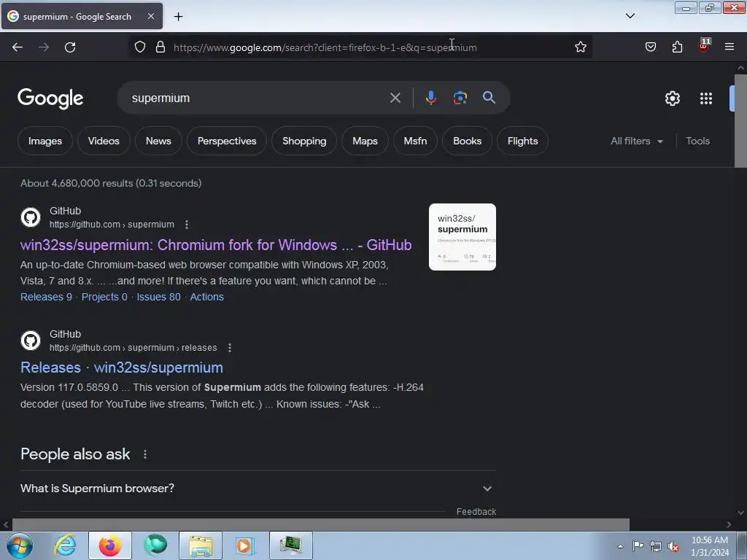747x560 pixels.
Task: Open the Releases 9 sitelink
Action: [x=46, y=297]
